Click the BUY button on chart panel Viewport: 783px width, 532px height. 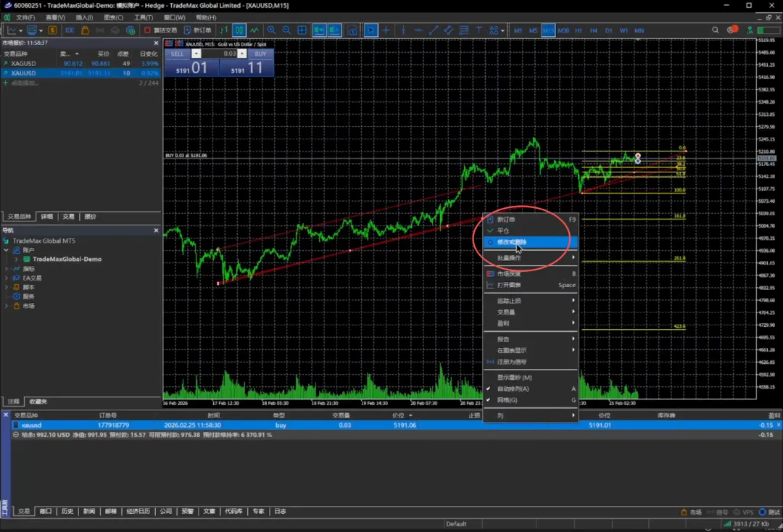pyautogui.click(x=260, y=54)
